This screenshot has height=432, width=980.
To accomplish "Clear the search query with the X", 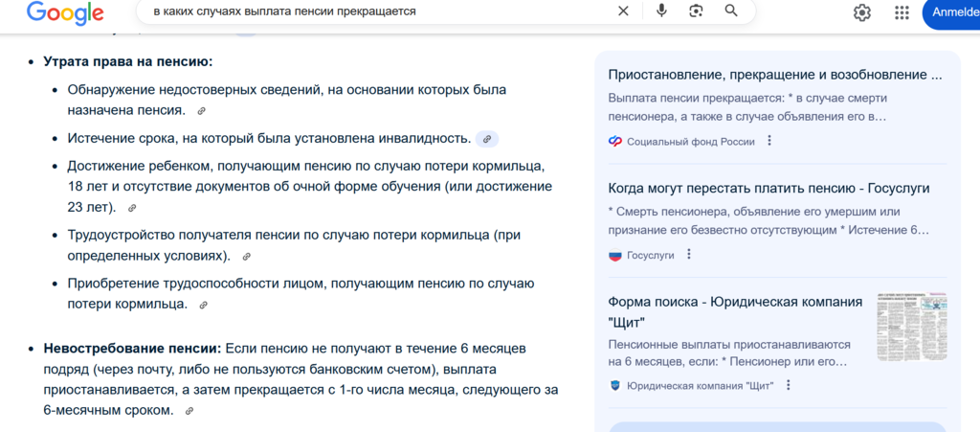I will click(x=623, y=11).
